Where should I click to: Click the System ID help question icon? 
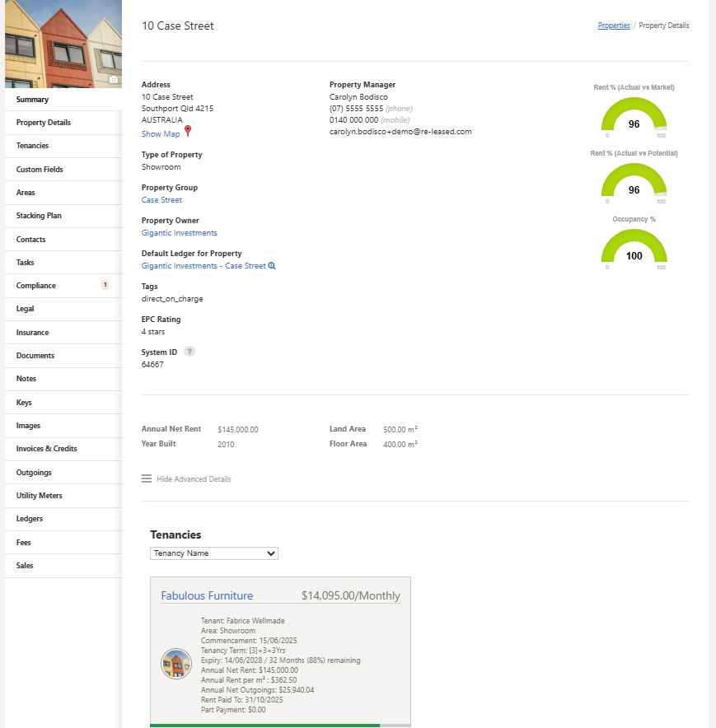tap(190, 352)
